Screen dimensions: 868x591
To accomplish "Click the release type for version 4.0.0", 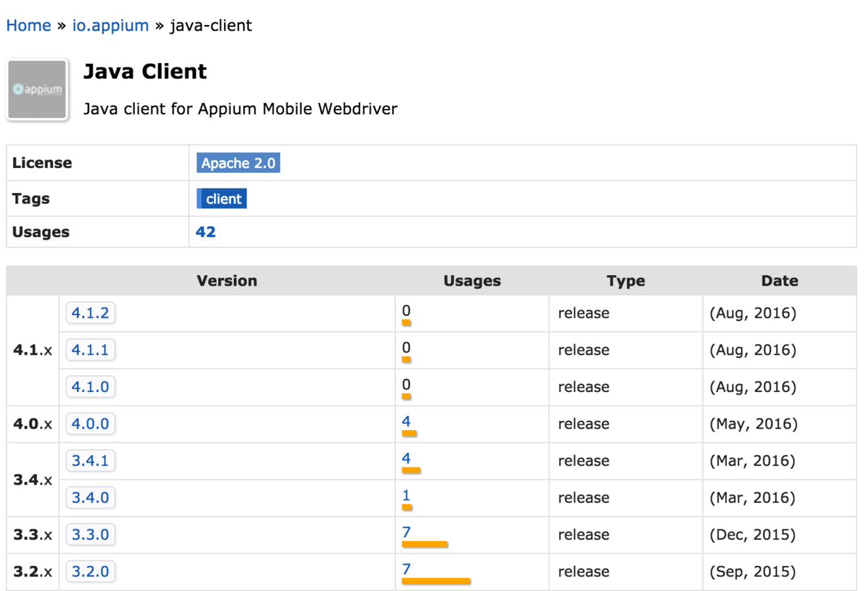I will point(583,424).
